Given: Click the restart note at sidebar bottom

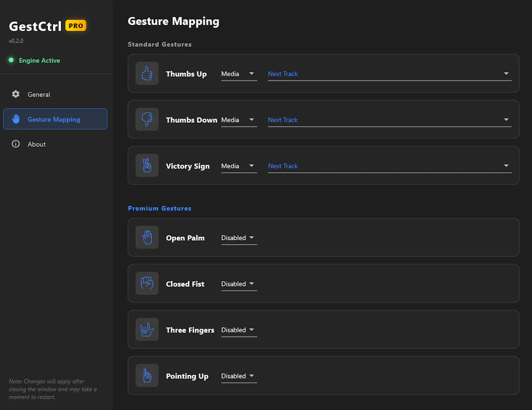Looking at the screenshot, I should click(x=53, y=389).
